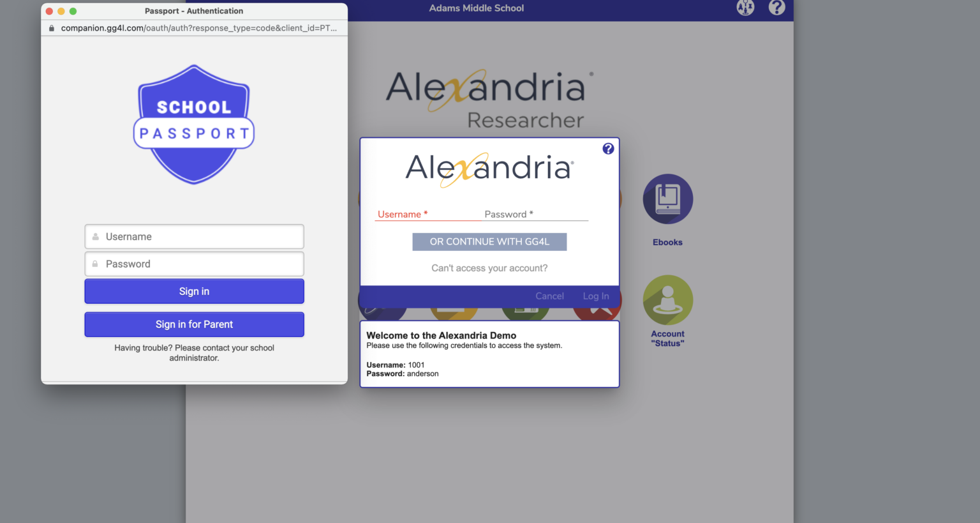980x523 pixels.
Task: Cancel the Alexandria login dialog
Action: tap(549, 296)
